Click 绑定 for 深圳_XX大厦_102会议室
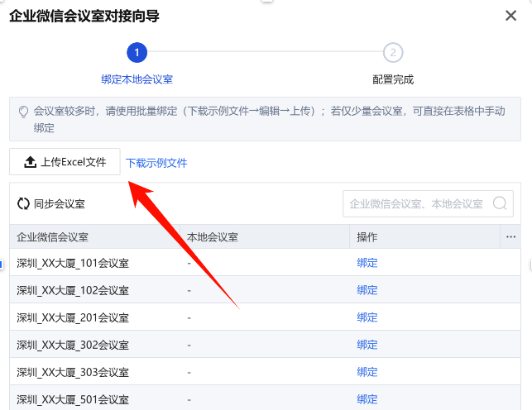 367,290
